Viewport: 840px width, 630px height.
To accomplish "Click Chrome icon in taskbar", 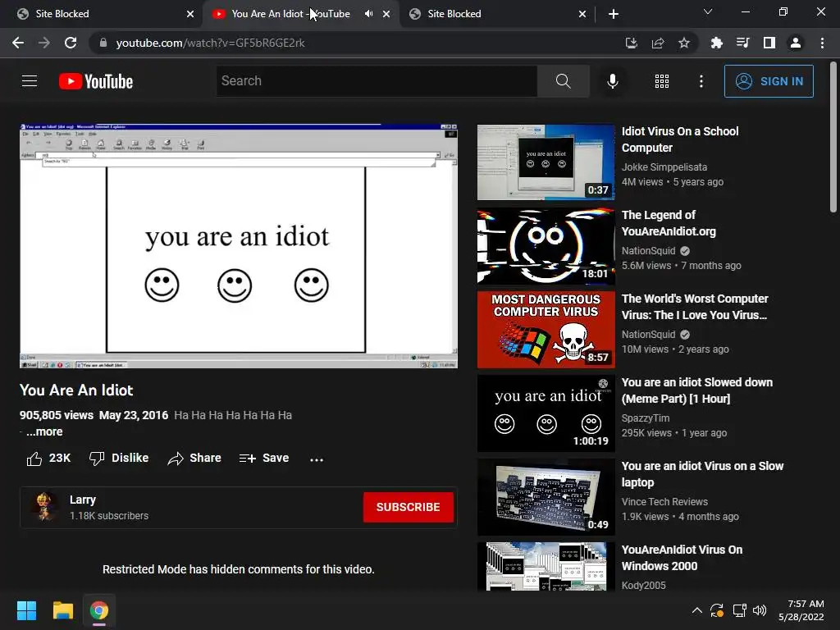I will click(x=99, y=610).
